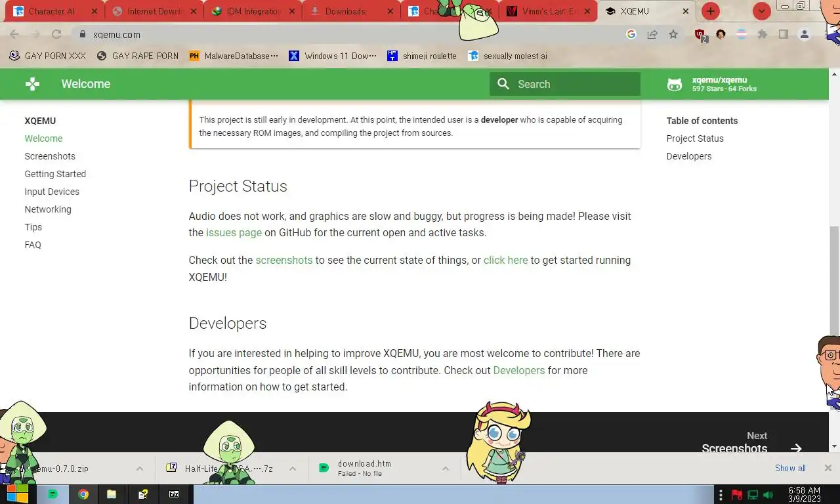Open the Input Devices sidebar page
840x504 pixels.
tap(52, 192)
